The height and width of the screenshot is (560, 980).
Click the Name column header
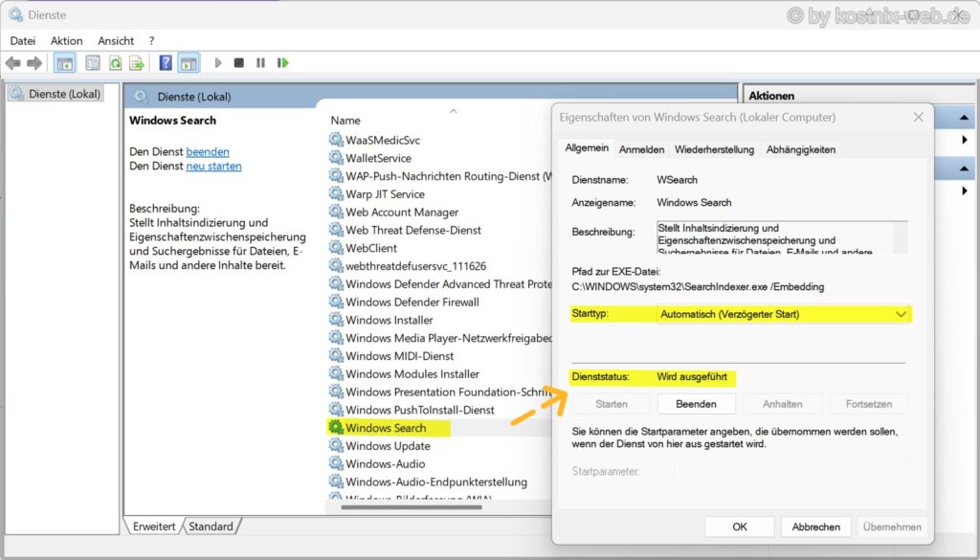pos(345,120)
